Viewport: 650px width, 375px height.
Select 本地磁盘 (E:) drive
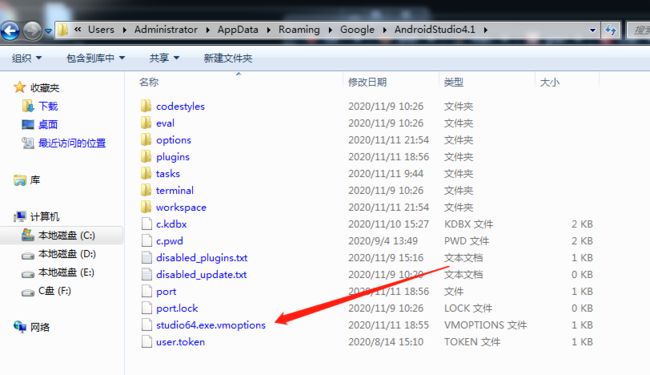pos(66,272)
